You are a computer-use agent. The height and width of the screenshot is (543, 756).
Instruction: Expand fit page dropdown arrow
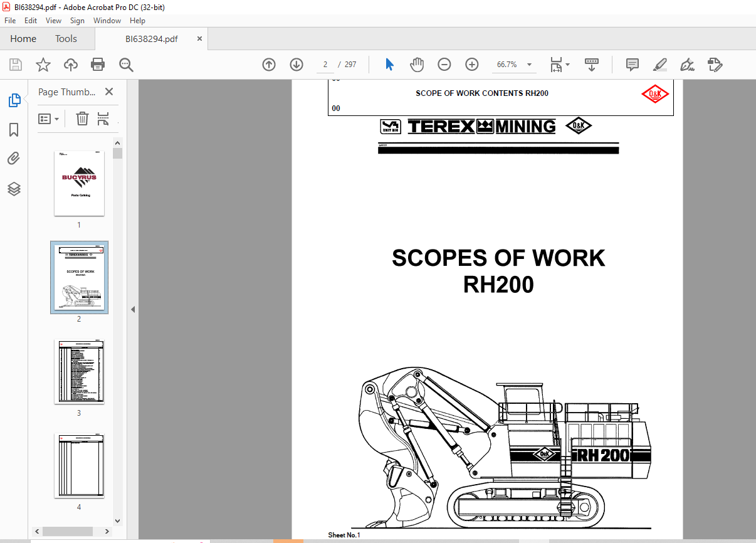(x=567, y=65)
